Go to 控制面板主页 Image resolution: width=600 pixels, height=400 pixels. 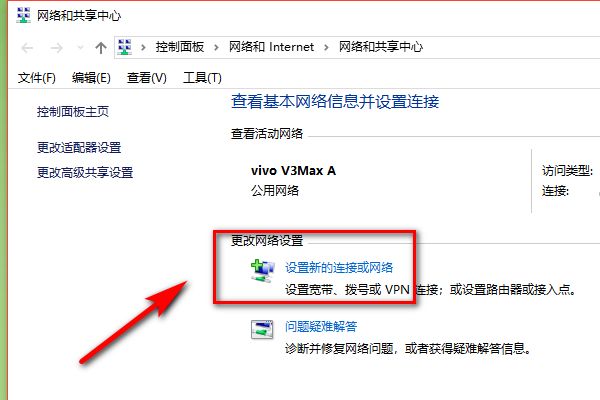[73, 112]
